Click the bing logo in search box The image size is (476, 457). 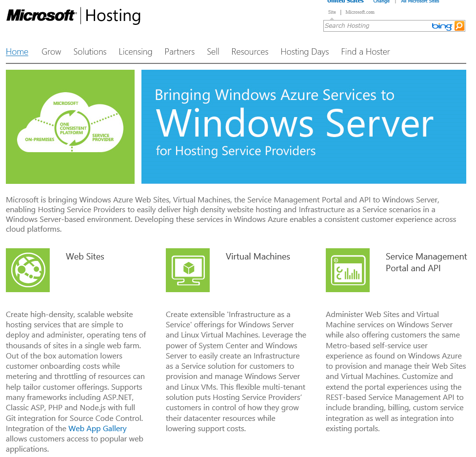click(x=442, y=26)
